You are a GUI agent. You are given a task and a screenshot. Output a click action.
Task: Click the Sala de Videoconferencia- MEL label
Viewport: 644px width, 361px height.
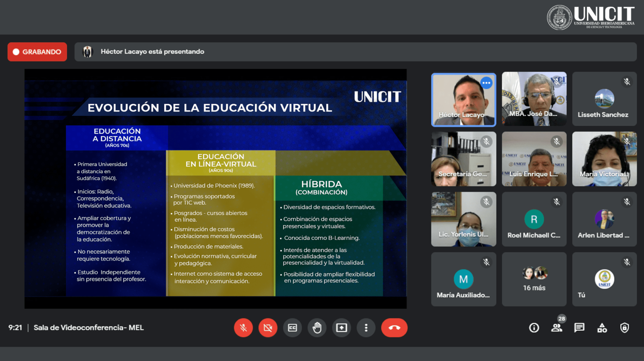tap(89, 327)
